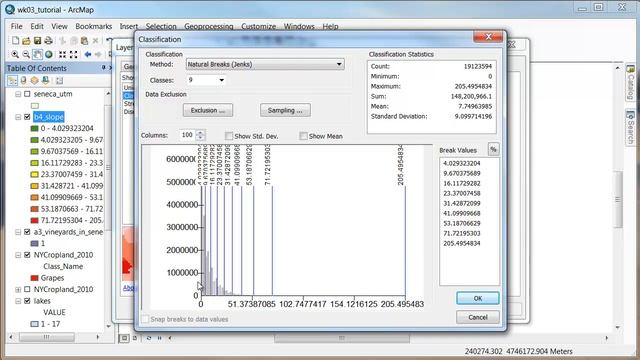Pause drawing with the pause icon

pos(160,338)
